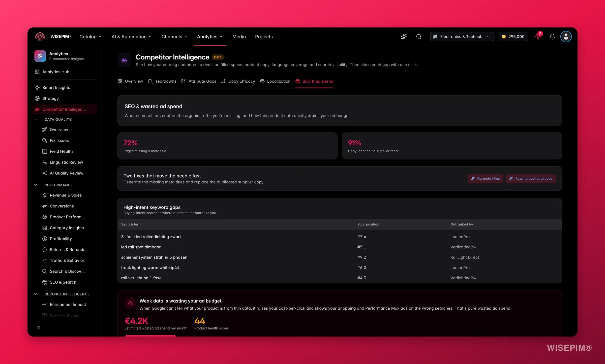Click the Revenue & Sales dollar icon

pos(45,195)
